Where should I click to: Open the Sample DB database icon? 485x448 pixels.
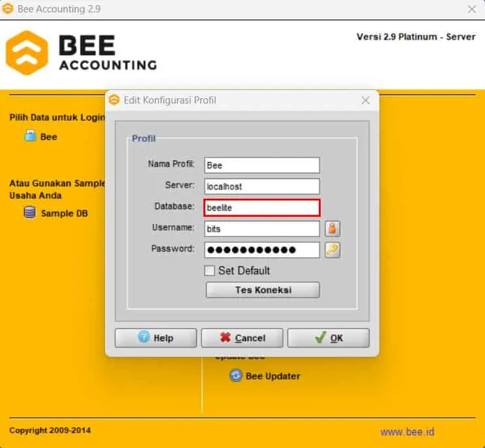click(30, 212)
